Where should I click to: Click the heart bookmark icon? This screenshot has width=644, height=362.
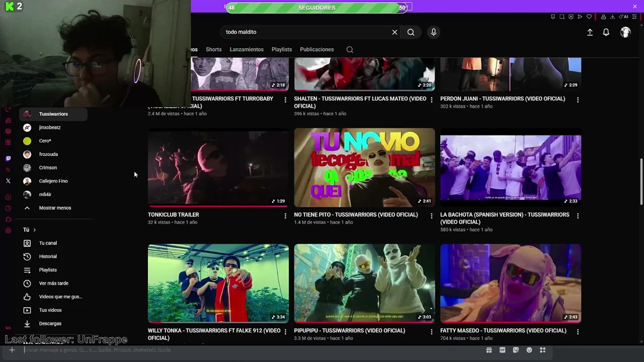[589, 17]
